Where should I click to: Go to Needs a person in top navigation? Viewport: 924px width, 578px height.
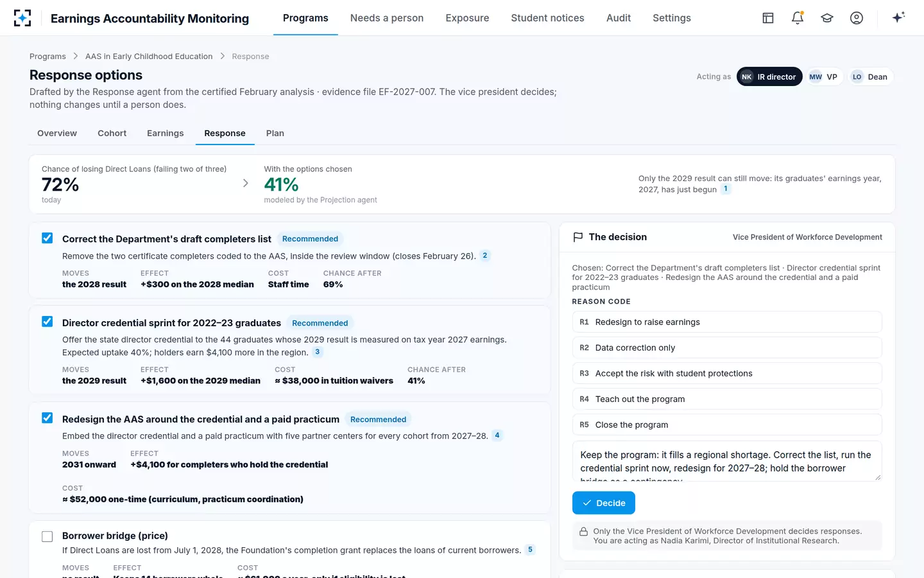[387, 18]
